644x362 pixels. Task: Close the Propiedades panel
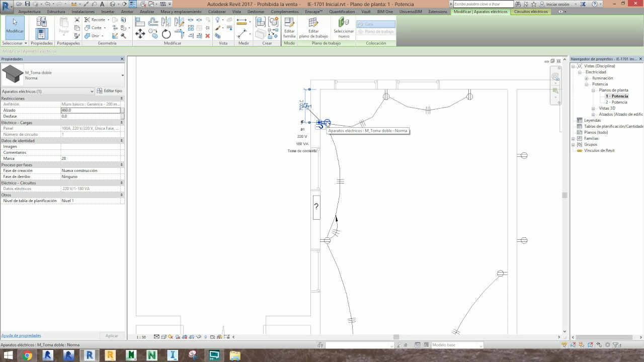point(122,59)
